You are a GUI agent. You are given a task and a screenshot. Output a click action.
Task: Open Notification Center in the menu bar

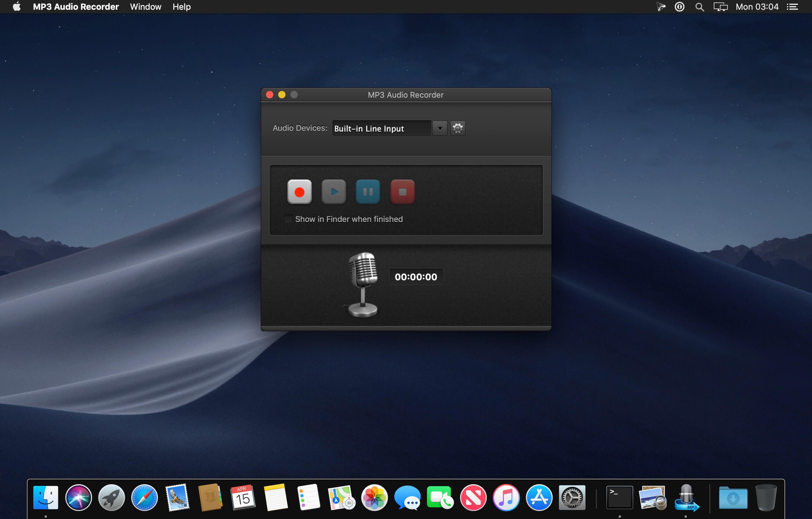[x=792, y=7]
